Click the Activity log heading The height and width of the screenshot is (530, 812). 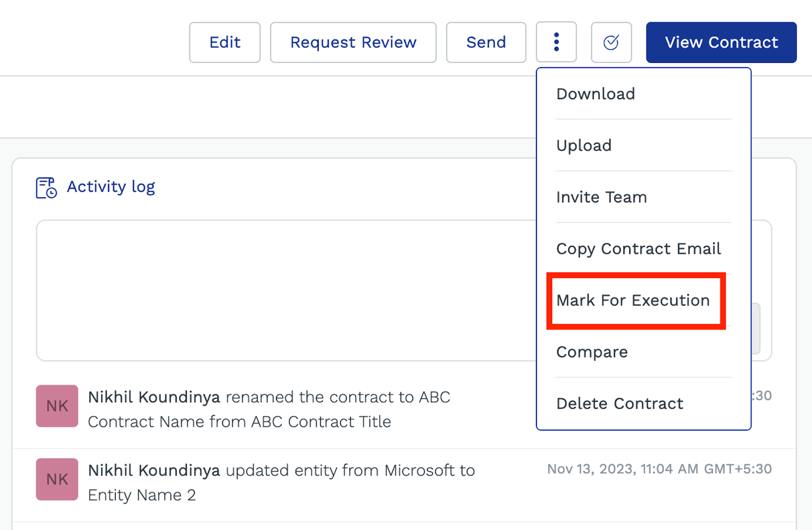point(111,187)
